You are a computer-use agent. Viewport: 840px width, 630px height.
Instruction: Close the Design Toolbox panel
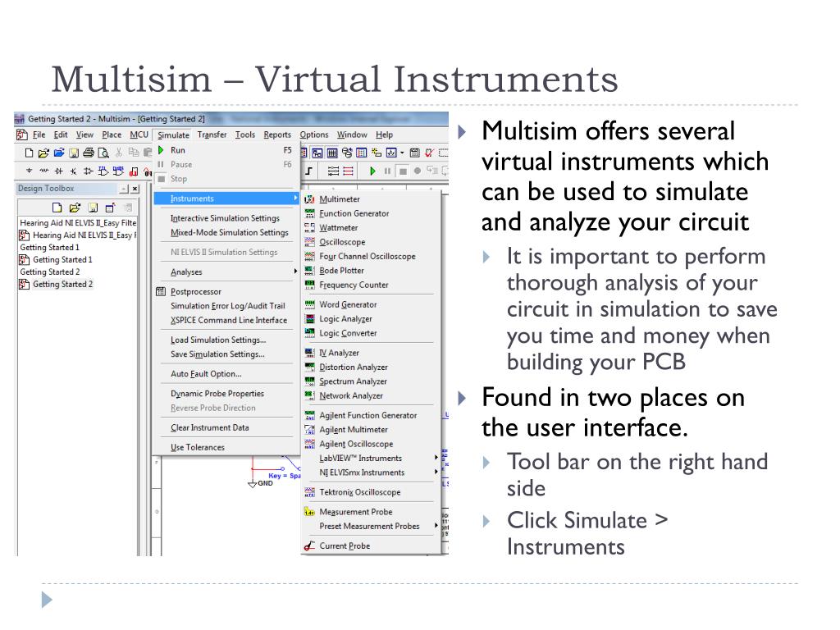(x=135, y=189)
